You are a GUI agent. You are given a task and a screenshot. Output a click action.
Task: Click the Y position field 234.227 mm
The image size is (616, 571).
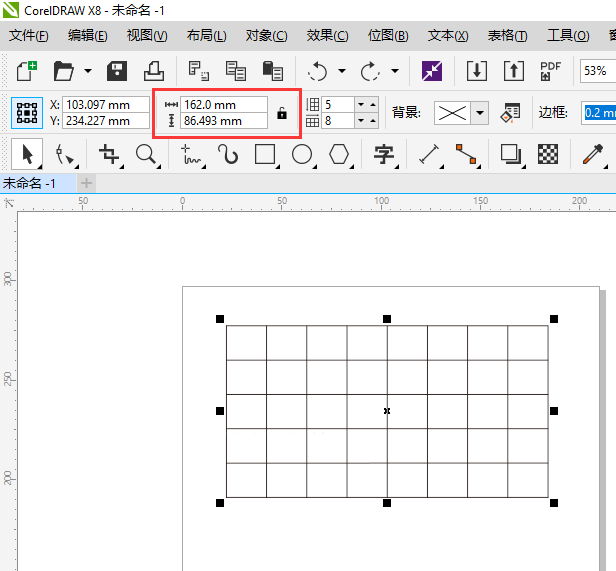(105, 121)
